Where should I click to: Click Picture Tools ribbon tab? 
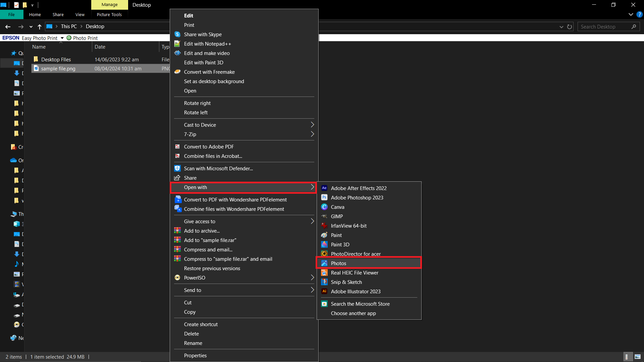[x=109, y=14]
